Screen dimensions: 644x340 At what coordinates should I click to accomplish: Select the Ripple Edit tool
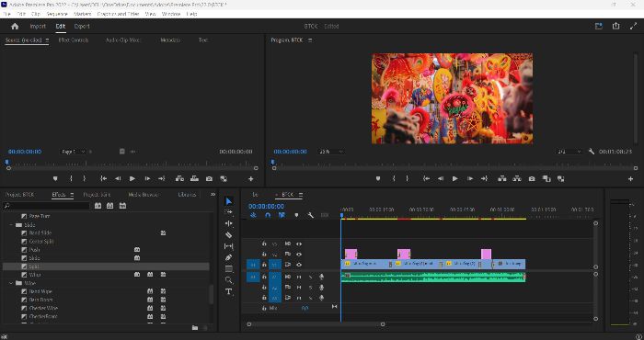click(x=229, y=223)
